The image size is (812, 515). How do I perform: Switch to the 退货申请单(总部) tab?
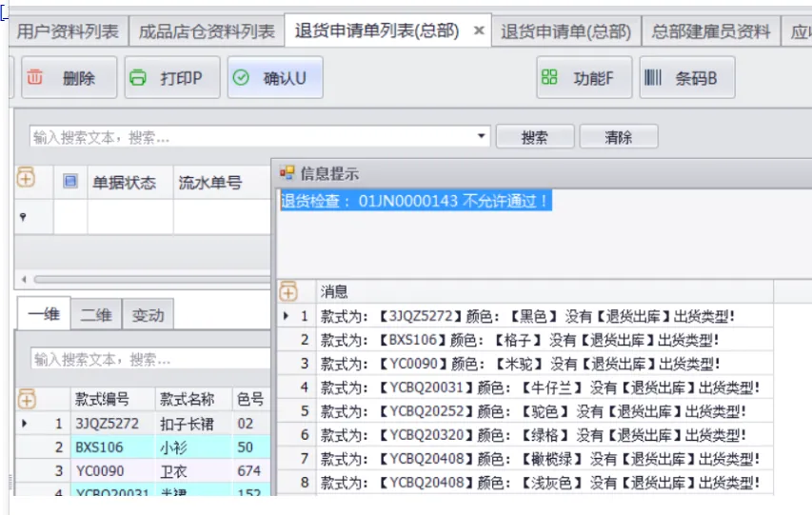[565, 31]
